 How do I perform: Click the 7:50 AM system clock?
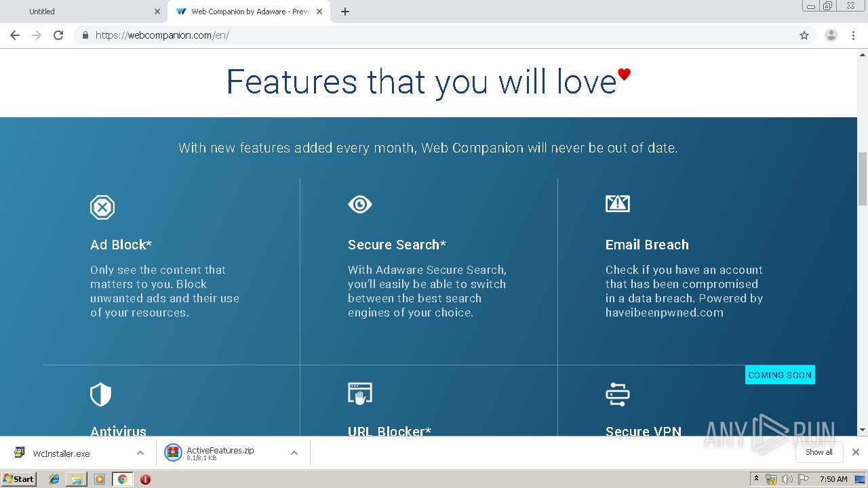pyautogui.click(x=833, y=479)
